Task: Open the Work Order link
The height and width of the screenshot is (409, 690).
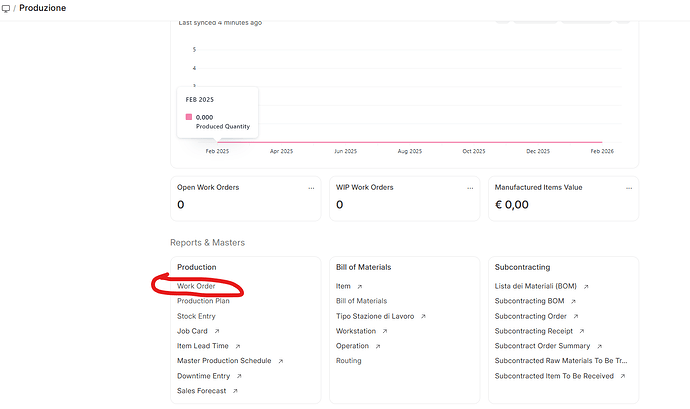Action: (x=196, y=286)
